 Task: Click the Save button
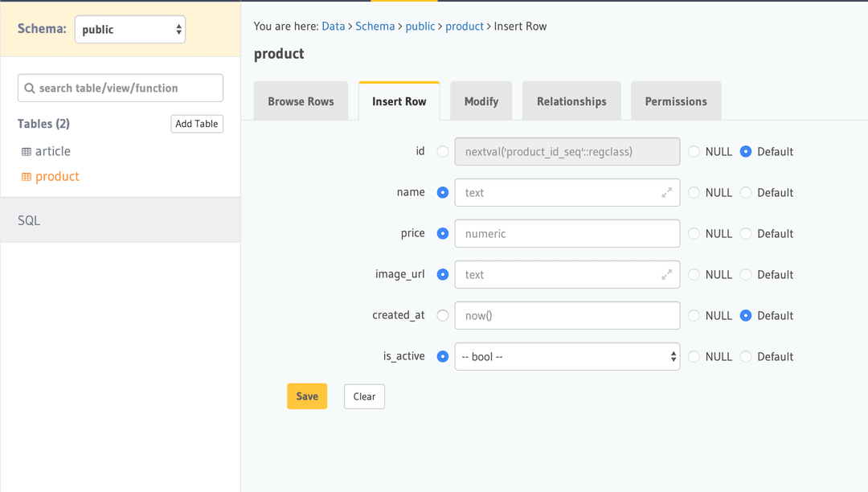pyautogui.click(x=307, y=396)
